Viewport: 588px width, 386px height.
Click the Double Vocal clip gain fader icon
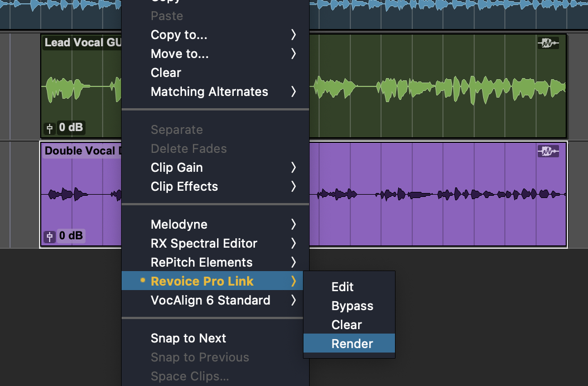coord(50,237)
